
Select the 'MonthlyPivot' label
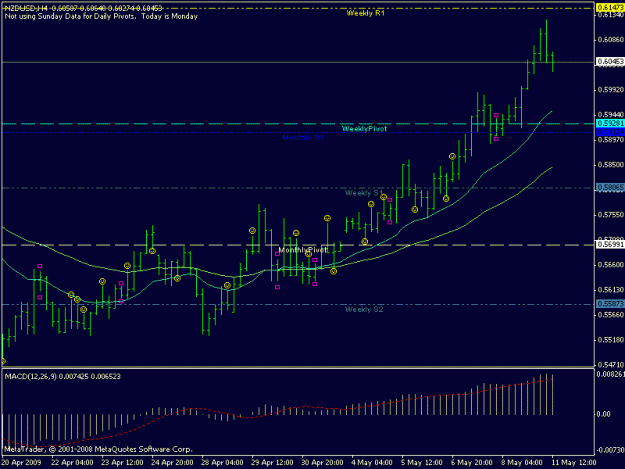303,250
